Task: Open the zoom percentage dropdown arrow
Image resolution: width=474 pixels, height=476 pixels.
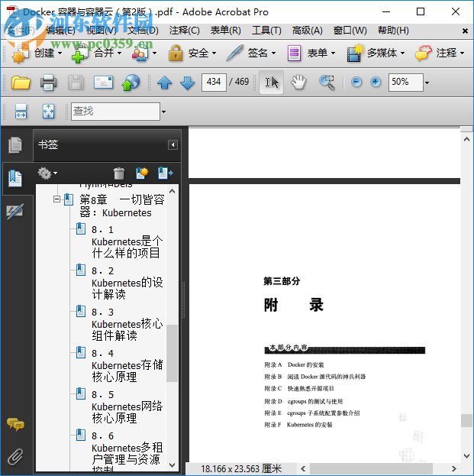Action: point(427,83)
